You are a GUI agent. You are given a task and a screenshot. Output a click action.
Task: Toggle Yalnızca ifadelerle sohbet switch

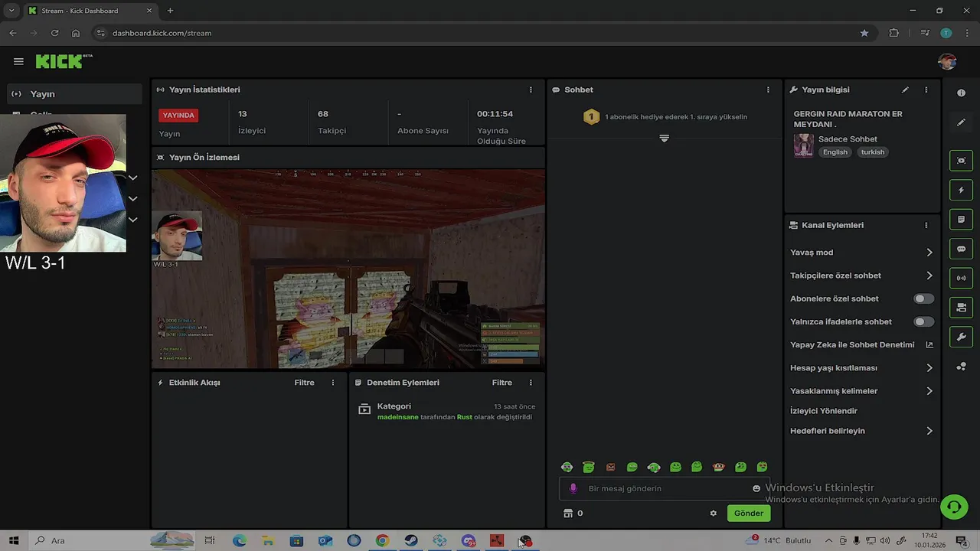[x=924, y=322]
